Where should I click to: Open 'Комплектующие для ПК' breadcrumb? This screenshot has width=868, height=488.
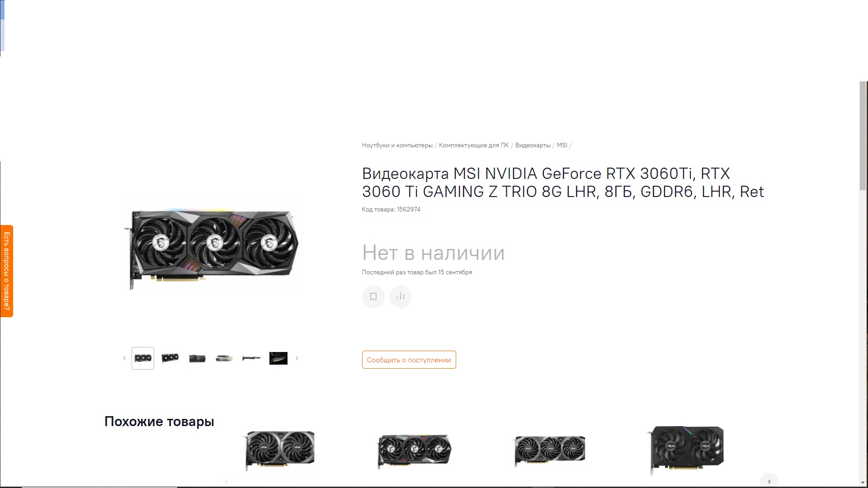coord(474,145)
